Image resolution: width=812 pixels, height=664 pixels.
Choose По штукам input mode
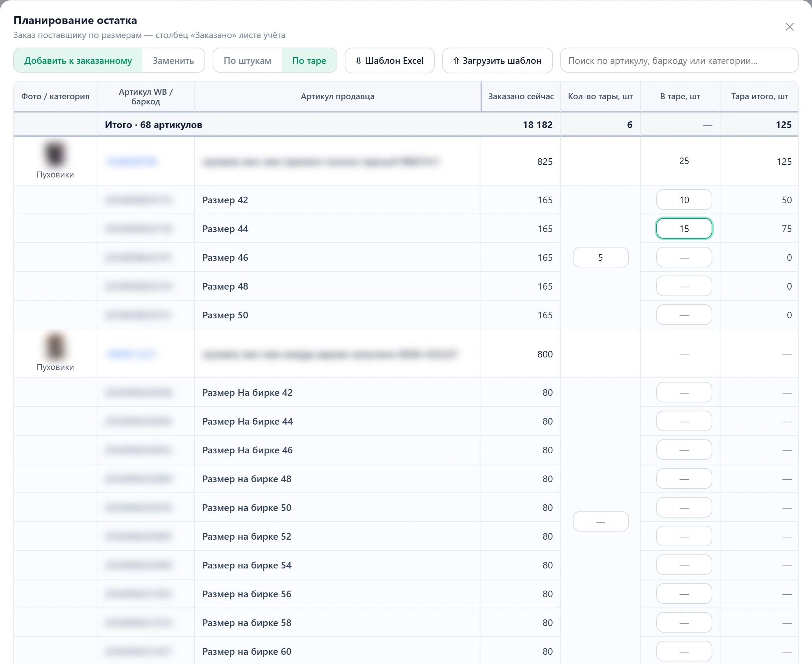coord(247,60)
